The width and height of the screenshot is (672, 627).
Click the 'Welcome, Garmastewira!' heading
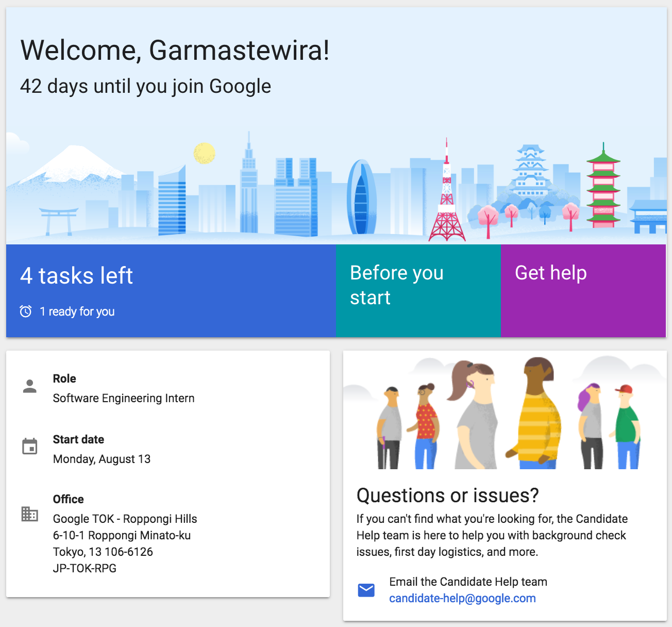175,50
